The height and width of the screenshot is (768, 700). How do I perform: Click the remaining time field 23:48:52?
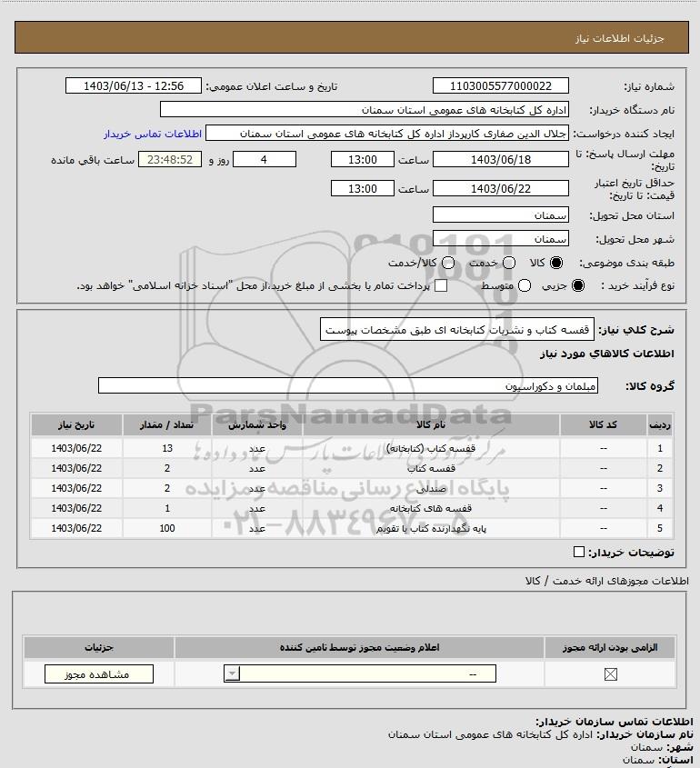coord(170,159)
